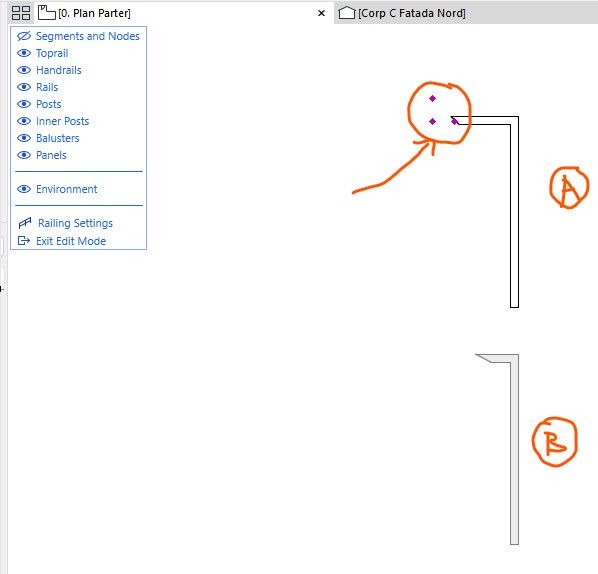Open Railing Settings
This screenshot has height=574, width=598.
tap(75, 223)
